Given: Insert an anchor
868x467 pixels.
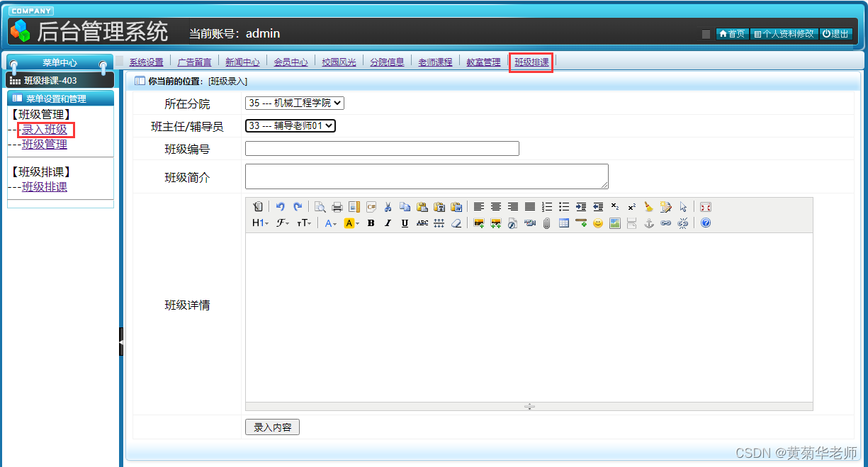Looking at the screenshot, I should pyautogui.click(x=649, y=223).
